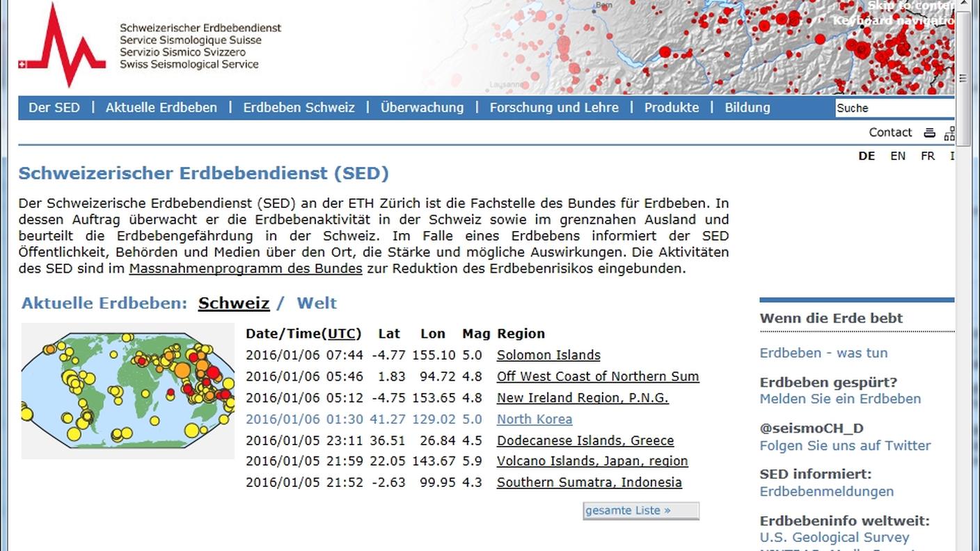Select the Schweiz earthquake tab
The width and height of the screenshot is (980, 551).
(x=234, y=303)
